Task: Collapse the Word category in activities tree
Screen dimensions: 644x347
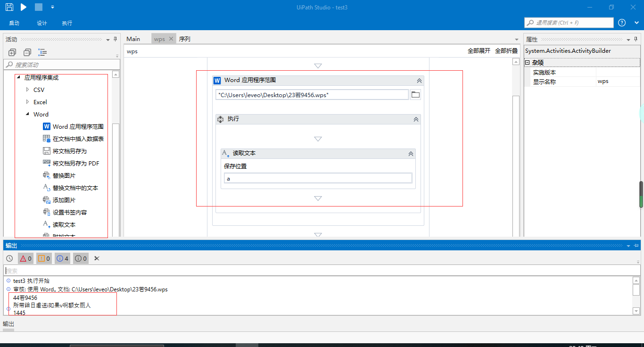Action: pos(27,114)
